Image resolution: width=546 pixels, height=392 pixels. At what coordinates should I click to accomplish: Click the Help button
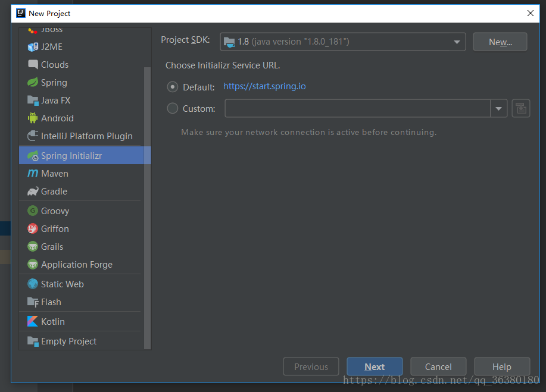click(x=502, y=366)
